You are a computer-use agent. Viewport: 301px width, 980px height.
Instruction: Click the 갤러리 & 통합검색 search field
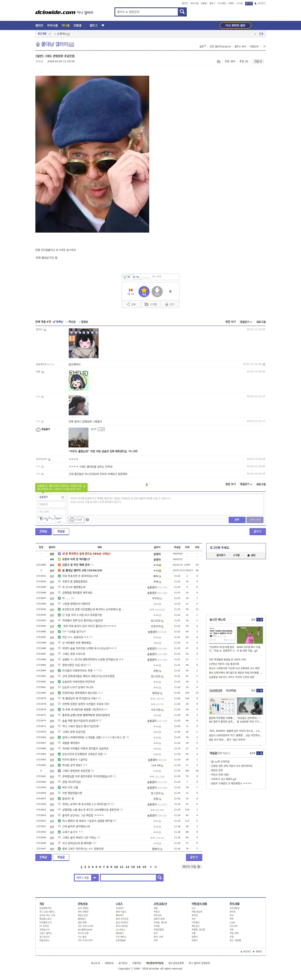(x=146, y=12)
